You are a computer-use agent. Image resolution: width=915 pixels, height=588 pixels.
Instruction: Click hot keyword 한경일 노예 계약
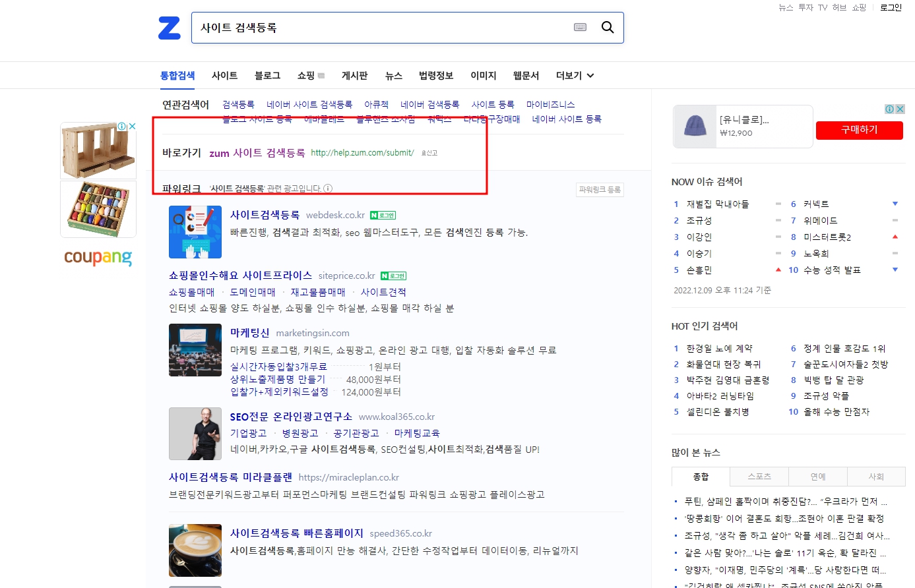click(x=719, y=349)
